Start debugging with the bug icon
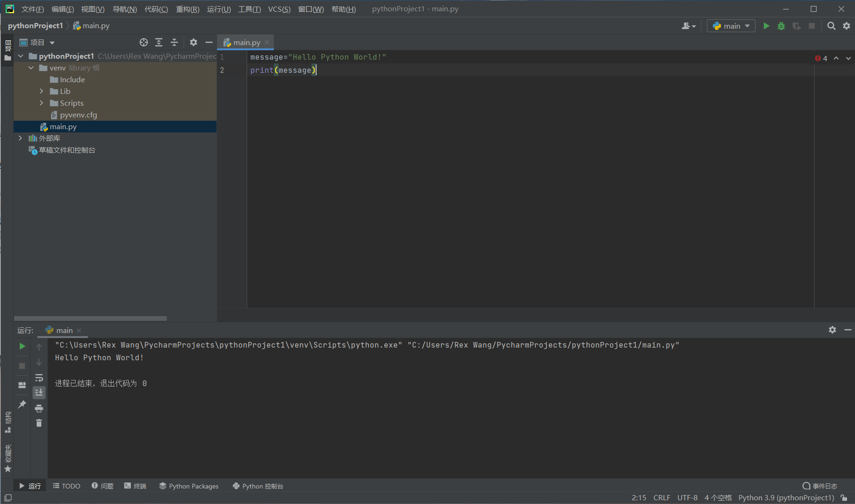 tap(781, 26)
